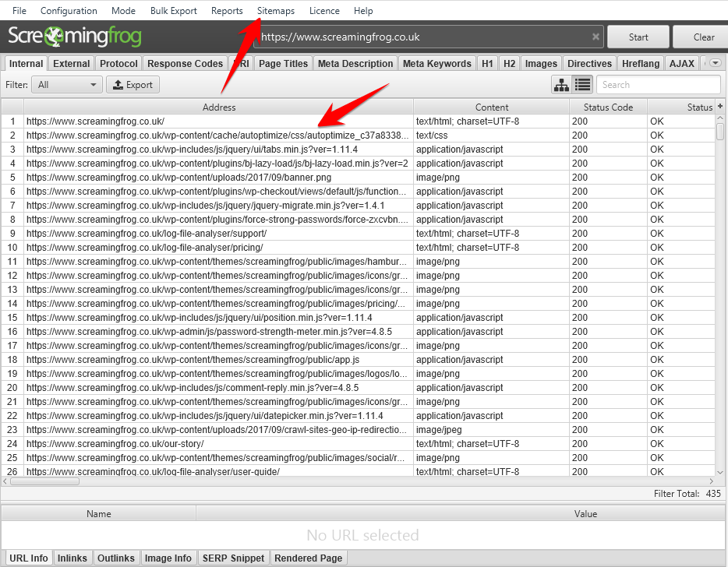This screenshot has height=567, width=728.
Task: Select the Directives tab
Action: pyautogui.click(x=589, y=64)
